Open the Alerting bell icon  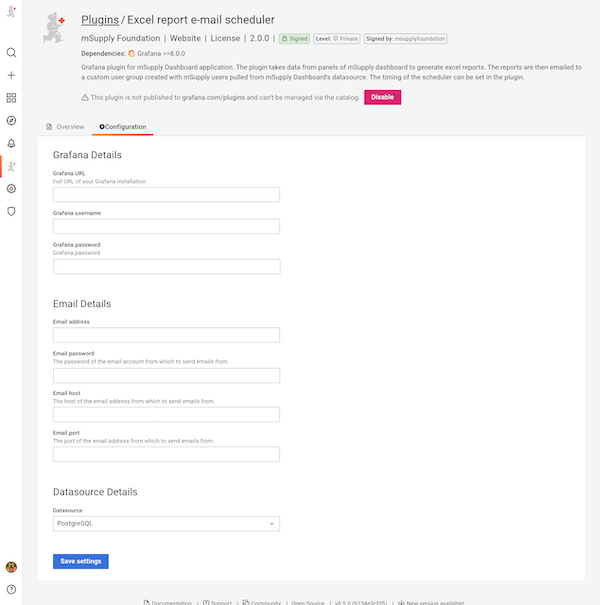tap(11, 143)
